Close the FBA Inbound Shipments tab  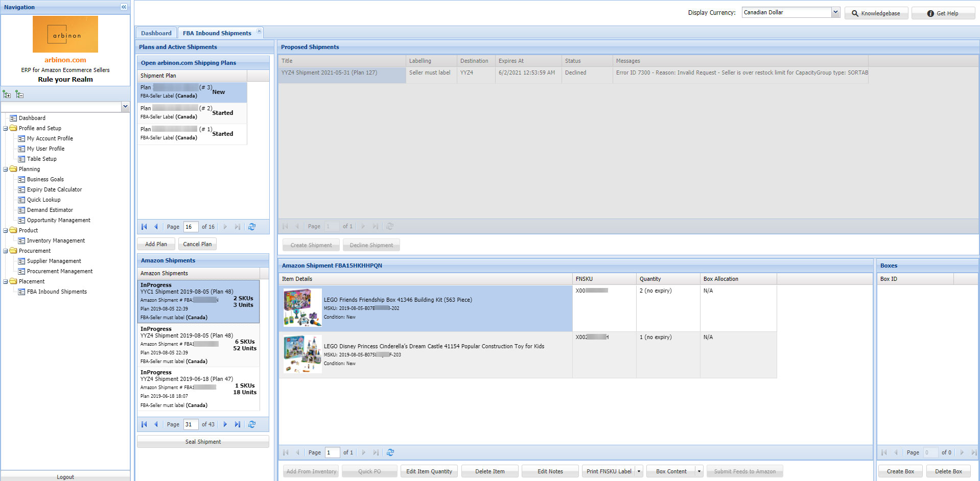[x=259, y=32]
